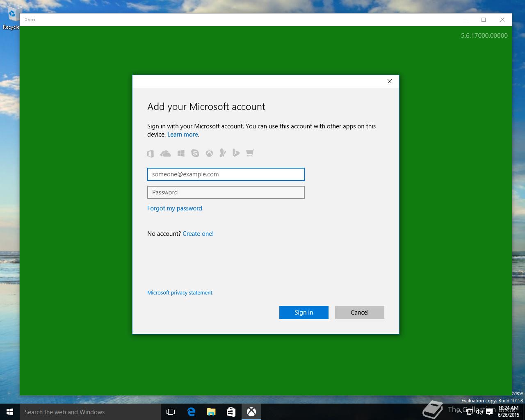Open the Store app from the taskbar

coord(231,412)
